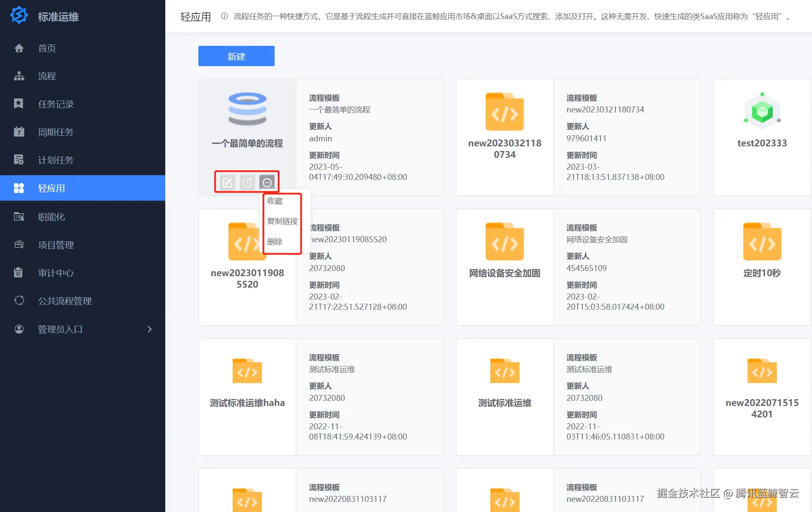Open the 职能化 sidebar icon

click(x=19, y=216)
